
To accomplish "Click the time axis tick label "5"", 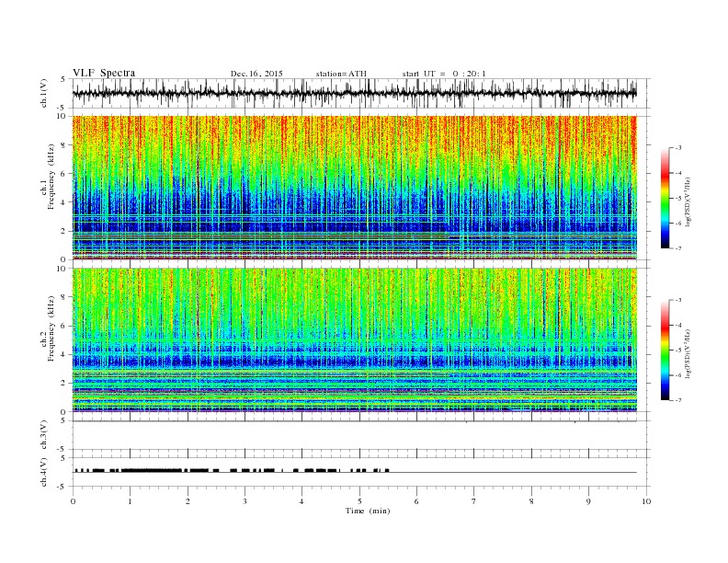I will 359,501.
